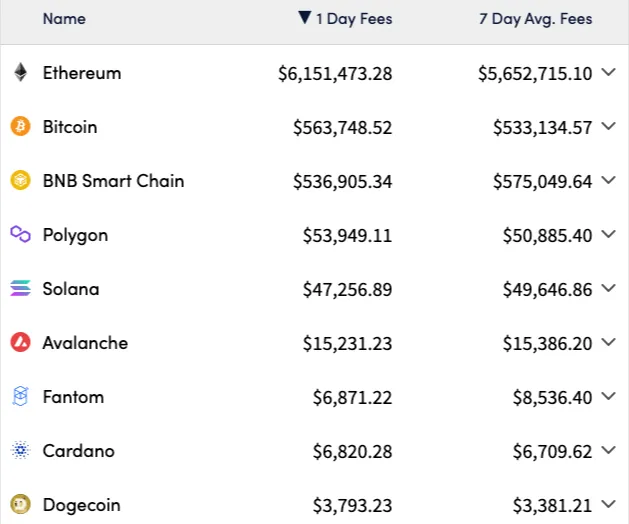Click the Cardano dotted logo icon
Viewport: 629px width, 524px height.
click(20, 450)
